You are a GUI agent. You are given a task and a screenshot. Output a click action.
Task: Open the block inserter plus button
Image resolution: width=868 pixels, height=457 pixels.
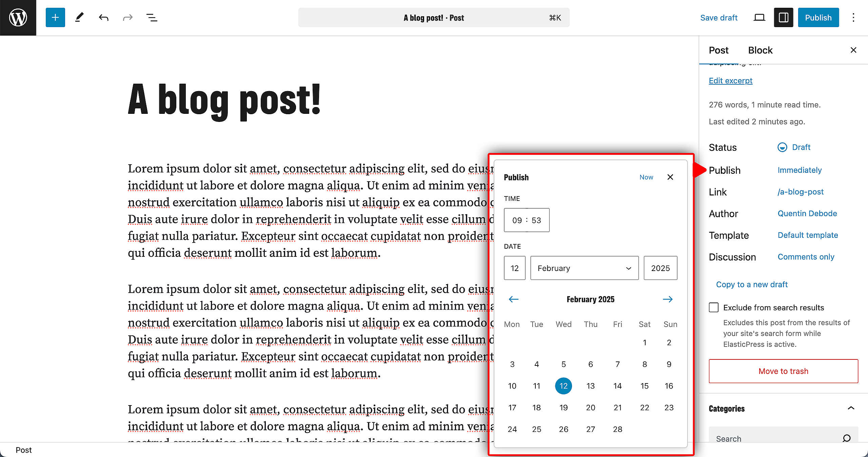[x=55, y=18]
